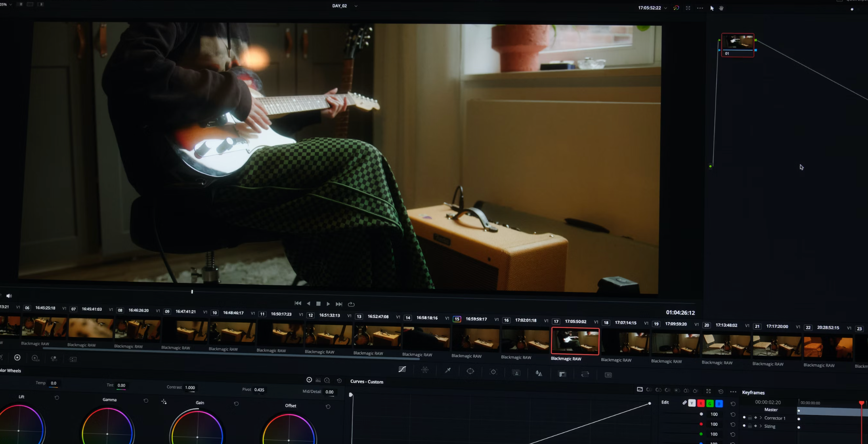Open Tracker palette

point(493,372)
